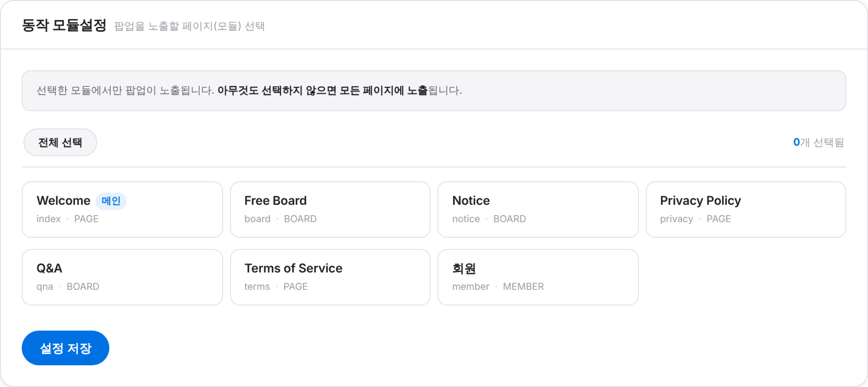This screenshot has height=387, width=868.
Task: Select the Notice board module card
Action: pyautogui.click(x=538, y=210)
